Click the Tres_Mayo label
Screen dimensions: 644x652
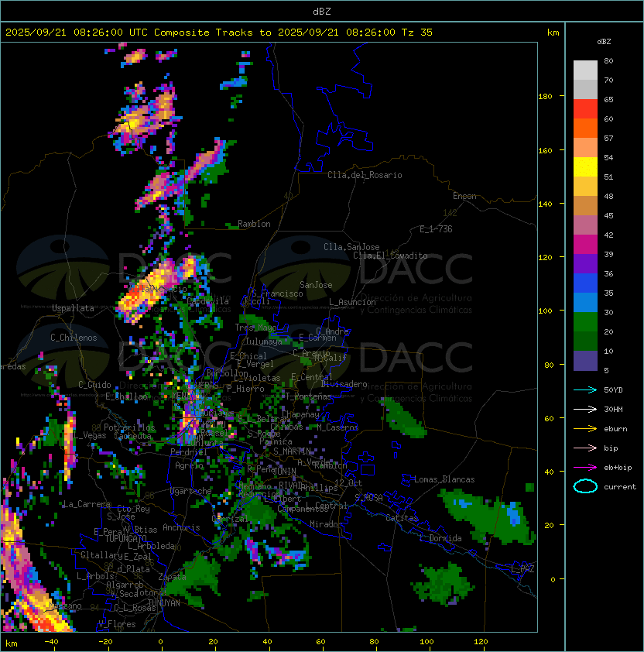255,328
